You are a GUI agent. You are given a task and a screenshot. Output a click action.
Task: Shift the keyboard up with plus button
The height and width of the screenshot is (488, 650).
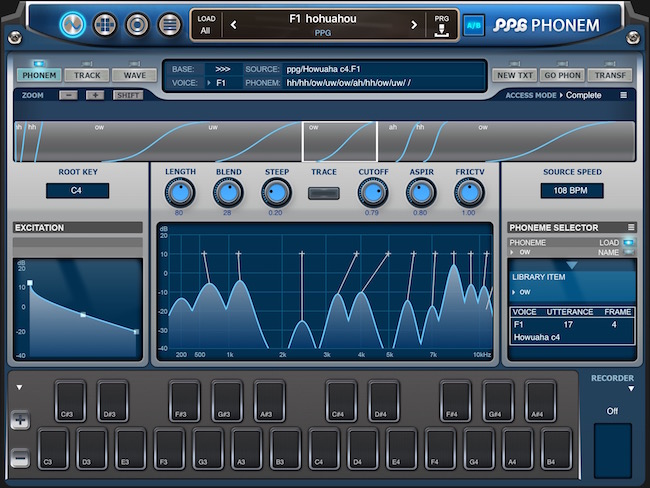[x=20, y=421]
